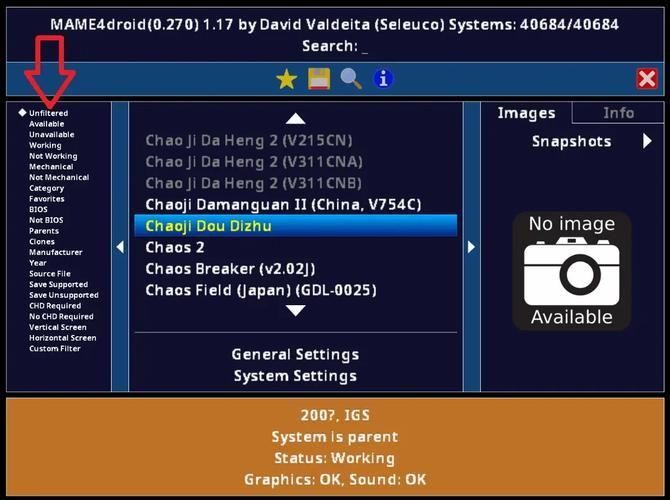Viewport: 670px width, 500px height.
Task: Choose the CHD Required filter
Action: [x=55, y=306]
